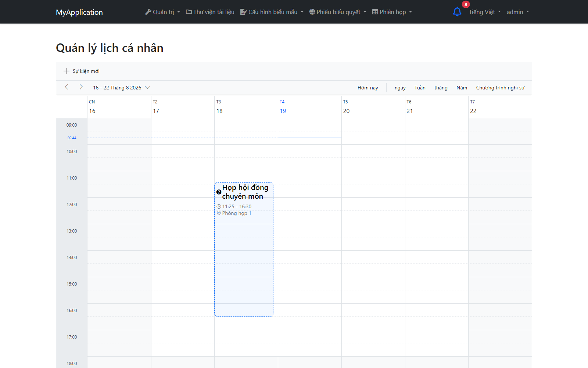Click the Hôm nay button
The width and height of the screenshot is (588, 368).
pyautogui.click(x=367, y=88)
